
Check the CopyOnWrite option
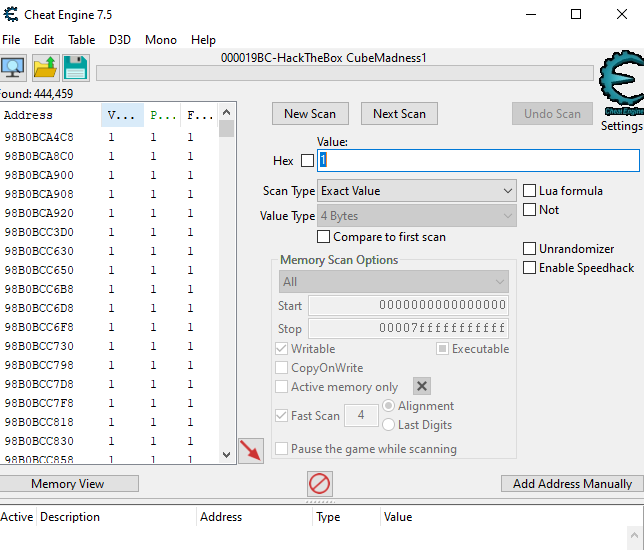point(281,368)
